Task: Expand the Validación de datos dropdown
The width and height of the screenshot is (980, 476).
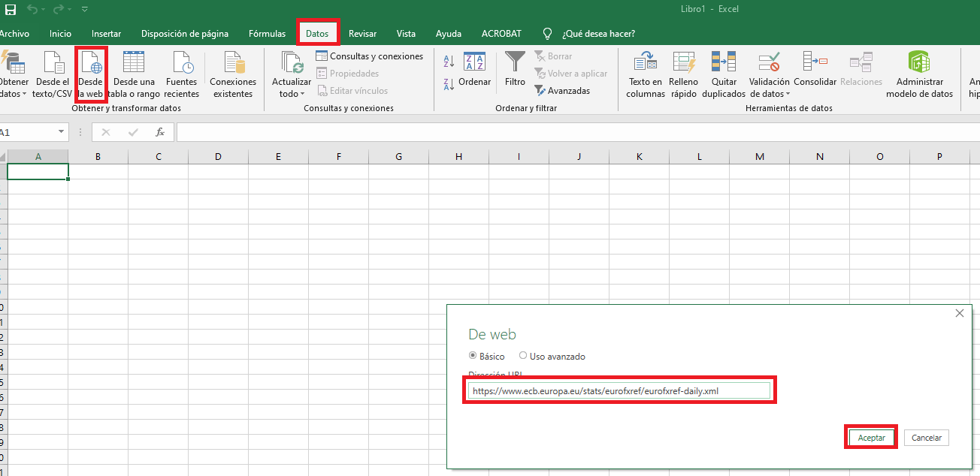Action: [x=788, y=95]
